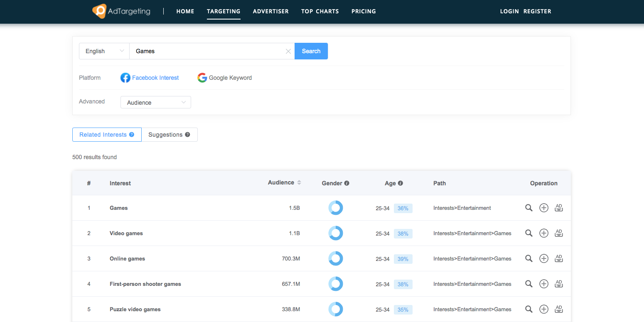Click gender donut chart in Games row

tap(336, 208)
